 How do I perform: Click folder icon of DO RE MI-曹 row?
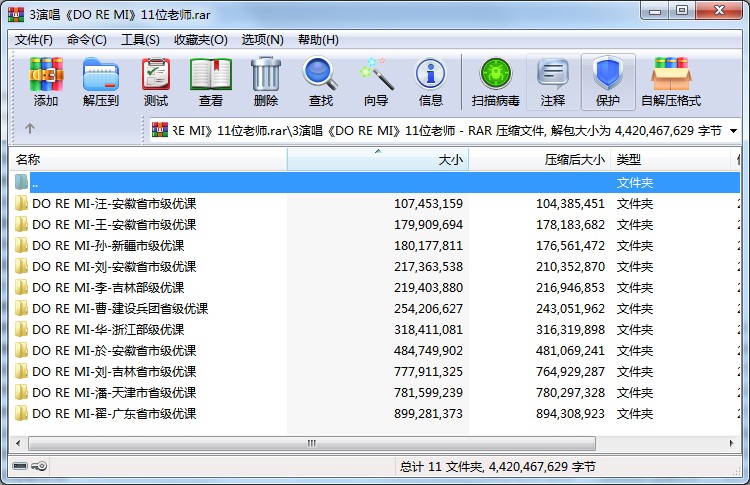coord(22,309)
